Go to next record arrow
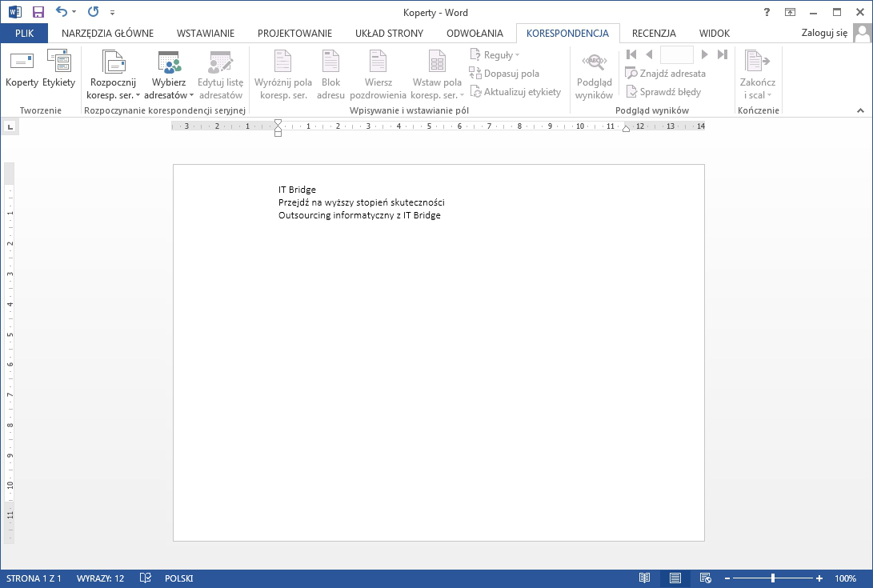873x588 pixels. [704, 54]
